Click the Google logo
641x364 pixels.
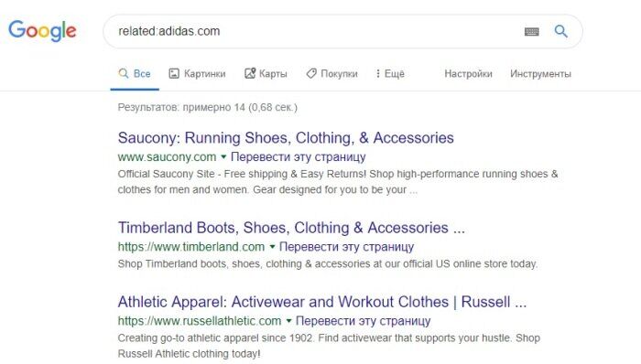(42, 31)
